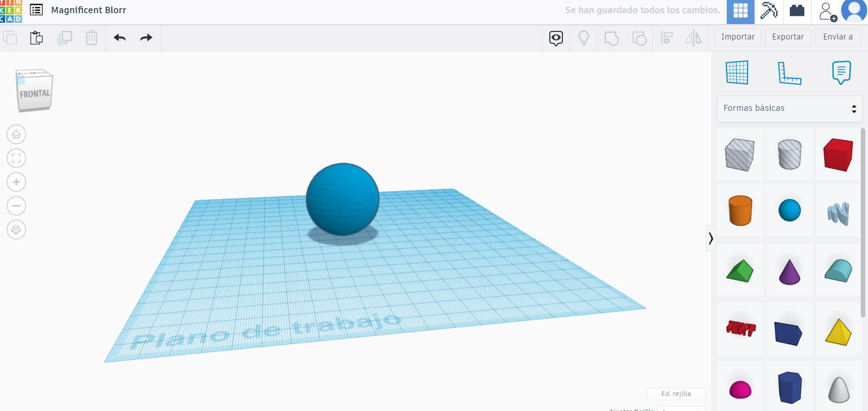Click the Home view button

point(16,134)
